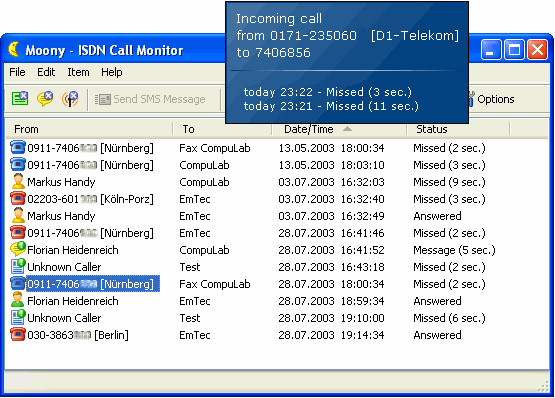This screenshot has width=555, height=398.
Task: Click card icon of Unknown Caller 16:43:18
Action: point(18,266)
